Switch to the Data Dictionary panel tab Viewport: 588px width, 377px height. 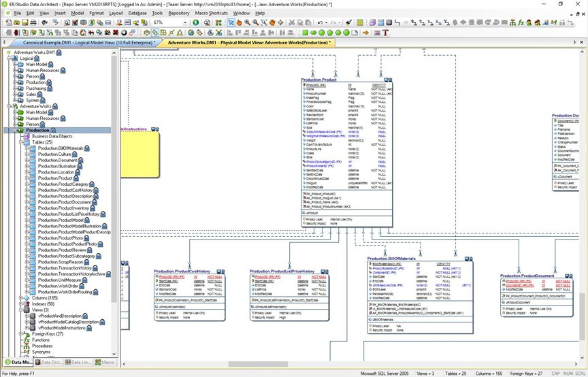pos(49,362)
